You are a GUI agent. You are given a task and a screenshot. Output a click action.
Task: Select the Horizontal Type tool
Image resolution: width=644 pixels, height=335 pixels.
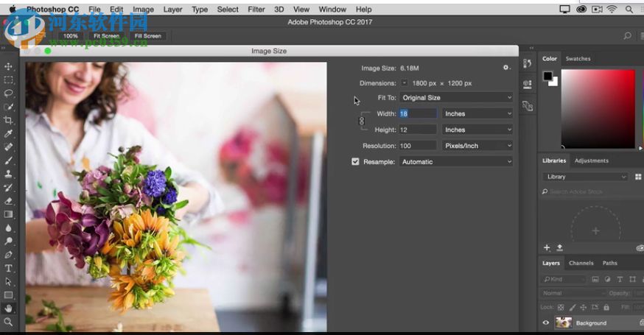tap(8, 268)
